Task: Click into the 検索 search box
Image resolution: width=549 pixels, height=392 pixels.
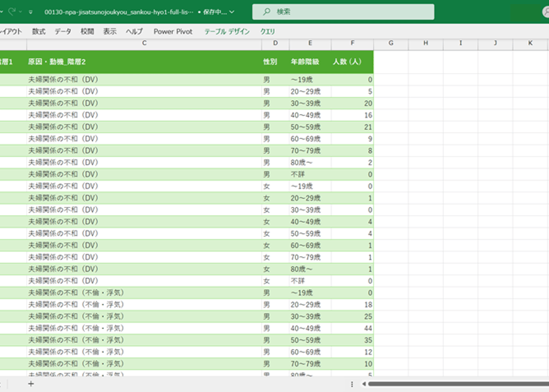Action: coord(343,12)
